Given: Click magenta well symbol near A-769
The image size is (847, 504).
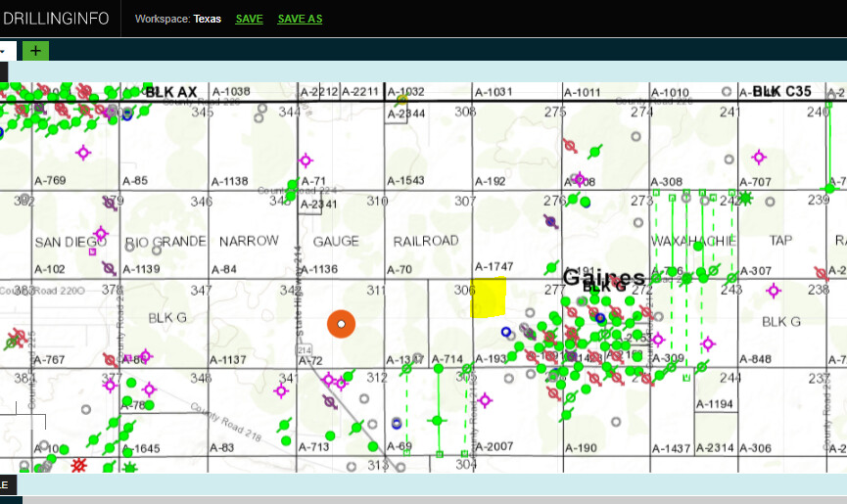Looking at the screenshot, I should 82,152.
